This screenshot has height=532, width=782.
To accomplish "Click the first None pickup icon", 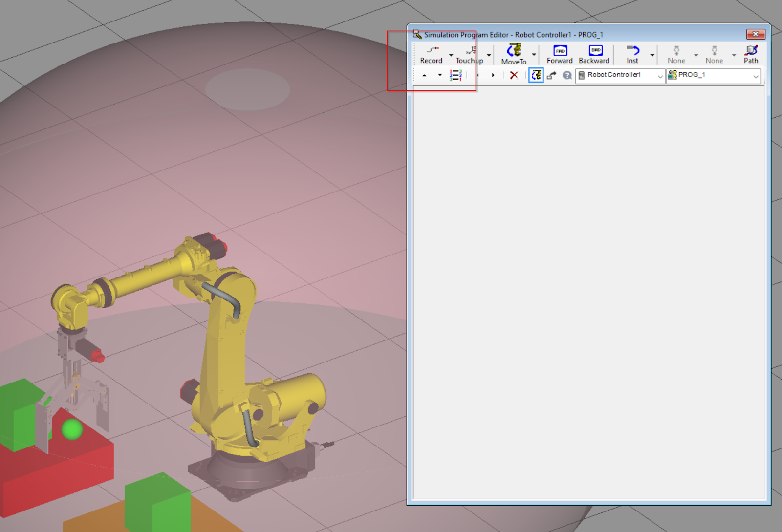I will click(676, 54).
